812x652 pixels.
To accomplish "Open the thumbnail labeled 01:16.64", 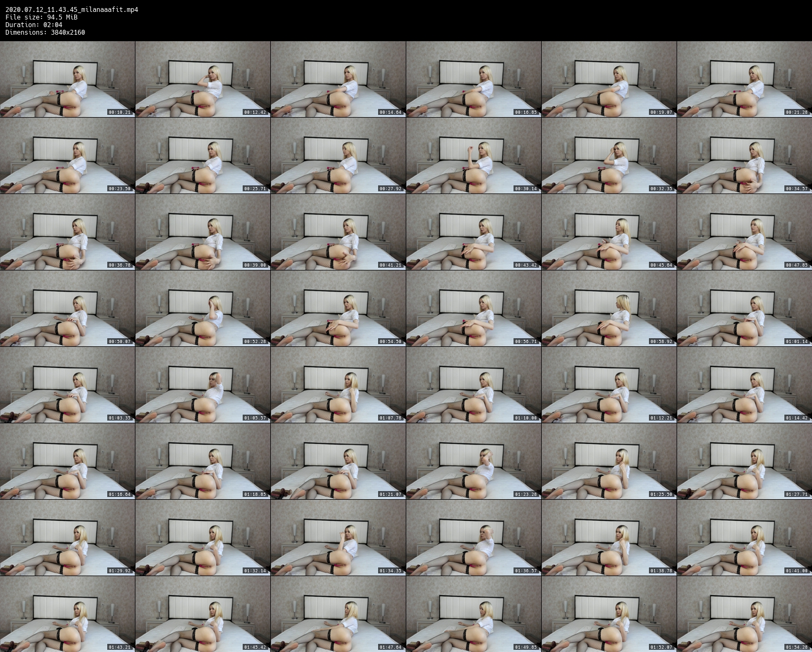I will click(67, 461).
